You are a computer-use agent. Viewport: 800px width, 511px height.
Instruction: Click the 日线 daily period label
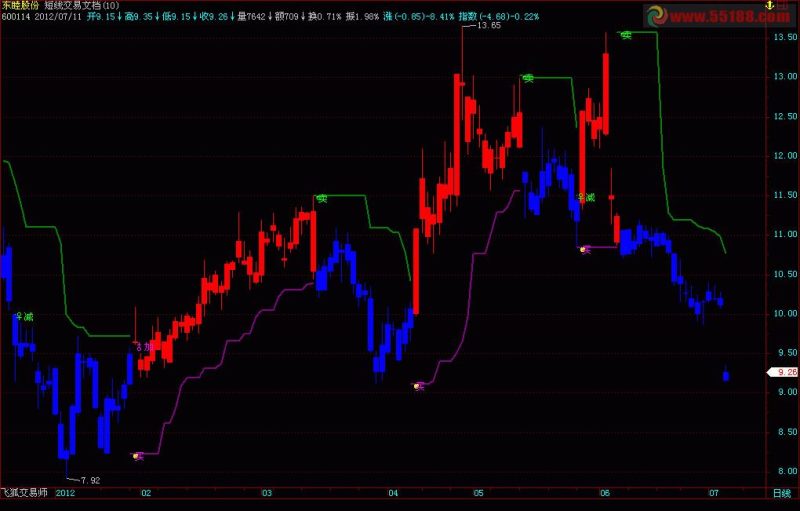(x=782, y=493)
